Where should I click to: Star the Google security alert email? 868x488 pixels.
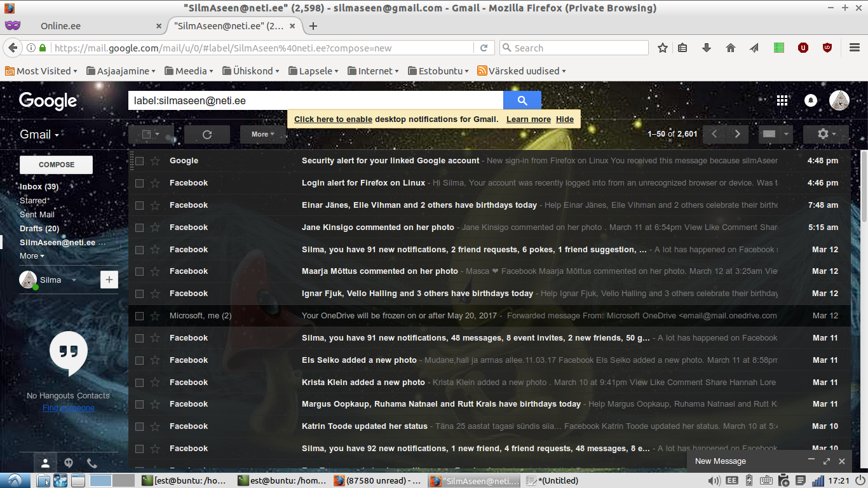click(155, 161)
